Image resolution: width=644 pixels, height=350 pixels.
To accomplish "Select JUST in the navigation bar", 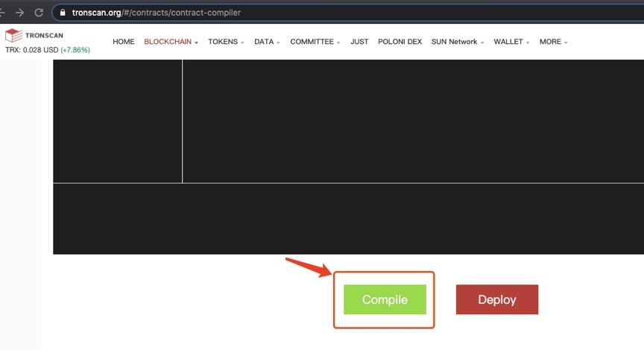I will point(359,42).
